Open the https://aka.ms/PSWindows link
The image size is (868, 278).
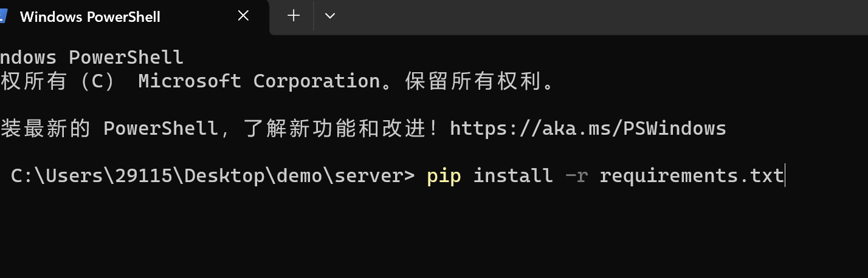pos(588,128)
